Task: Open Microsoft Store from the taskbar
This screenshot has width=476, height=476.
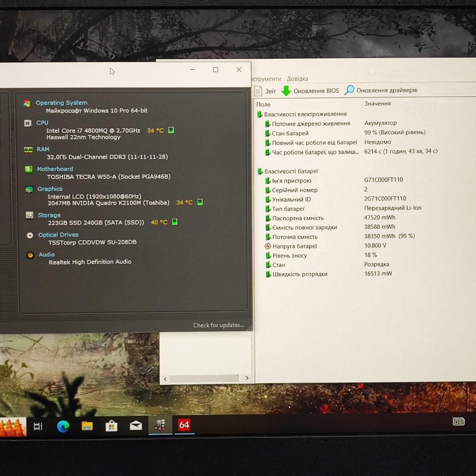Action: click(111, 426)
